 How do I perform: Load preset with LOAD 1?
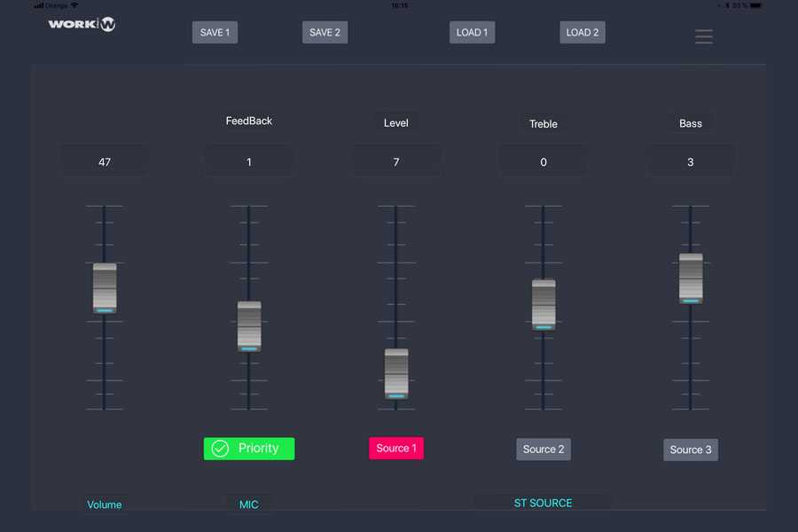point(472,33)
